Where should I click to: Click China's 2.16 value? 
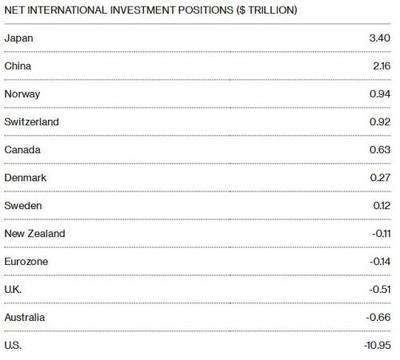[x=382, y=66]
